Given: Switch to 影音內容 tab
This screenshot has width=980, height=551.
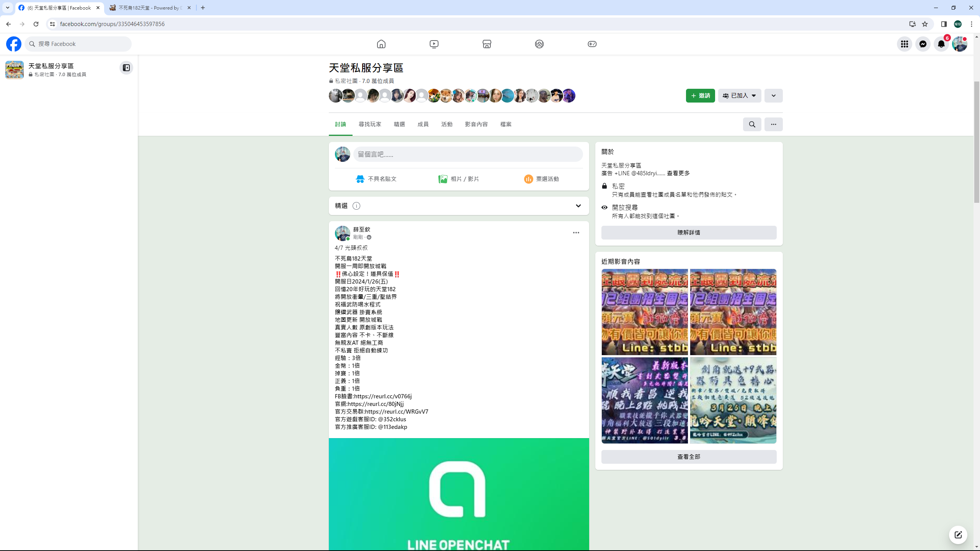Looking at the screenshot, I should click(x=476, y=124).
